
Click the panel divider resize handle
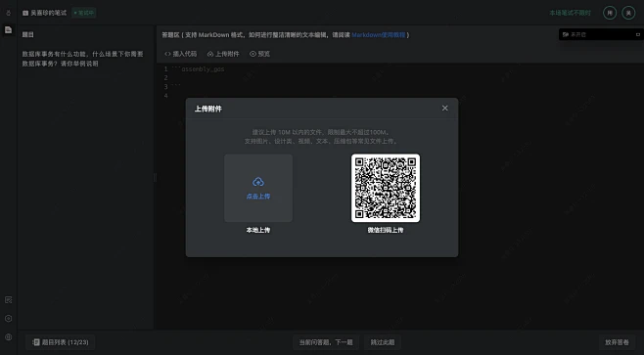pos(155,178)
